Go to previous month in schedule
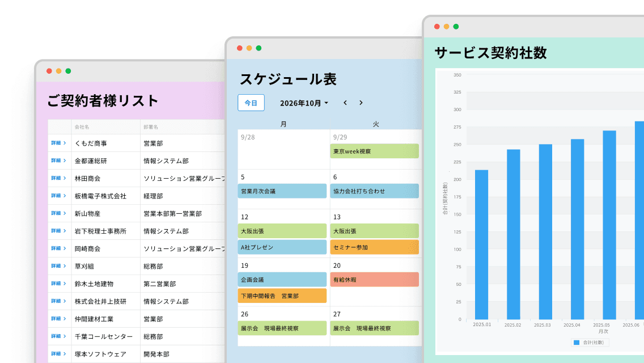This screenshot has width=644, height=363. 345,103
